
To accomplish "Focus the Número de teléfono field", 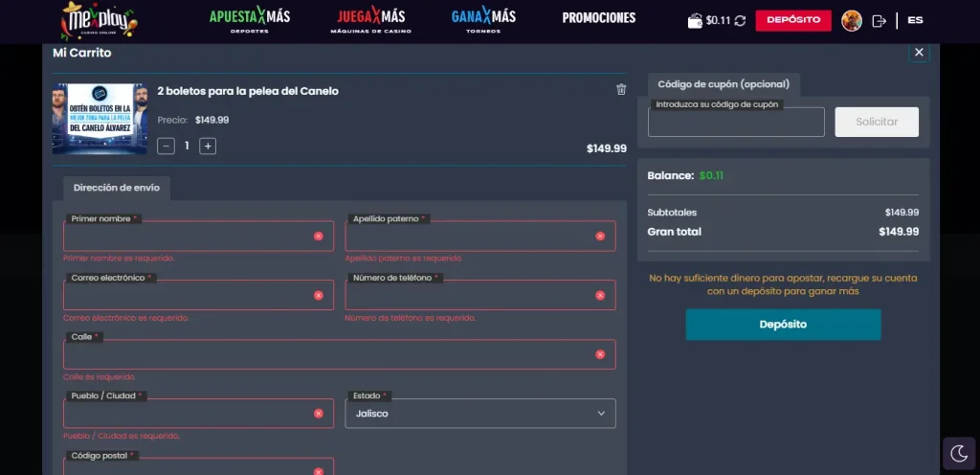I will (x=480, y=295).
